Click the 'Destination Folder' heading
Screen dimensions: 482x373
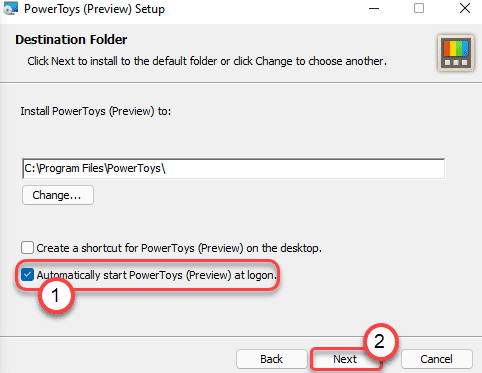[71, 40]
